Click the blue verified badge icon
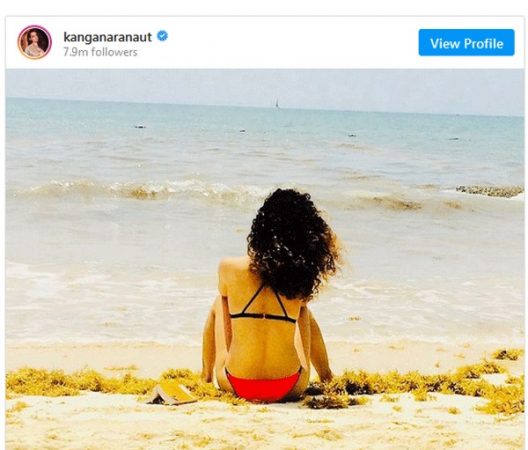Image resolution: width=528 pixels, height=450 pixels. tap(163, 36)
